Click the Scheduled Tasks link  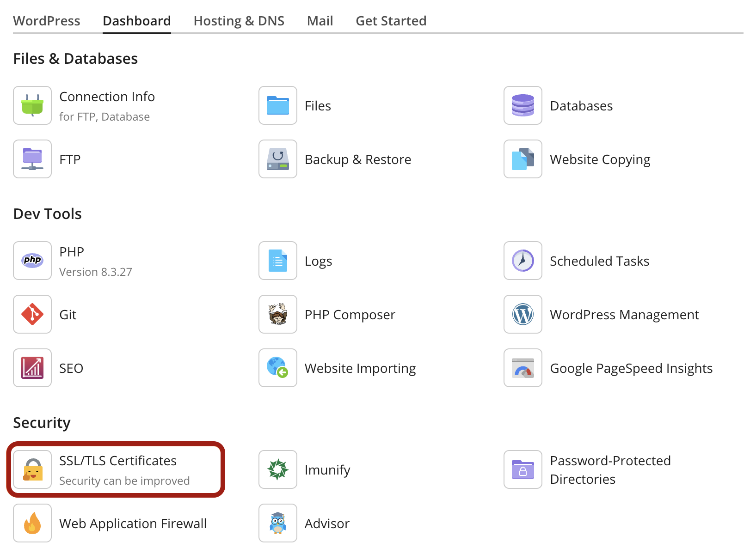click(x=600, y=261)
